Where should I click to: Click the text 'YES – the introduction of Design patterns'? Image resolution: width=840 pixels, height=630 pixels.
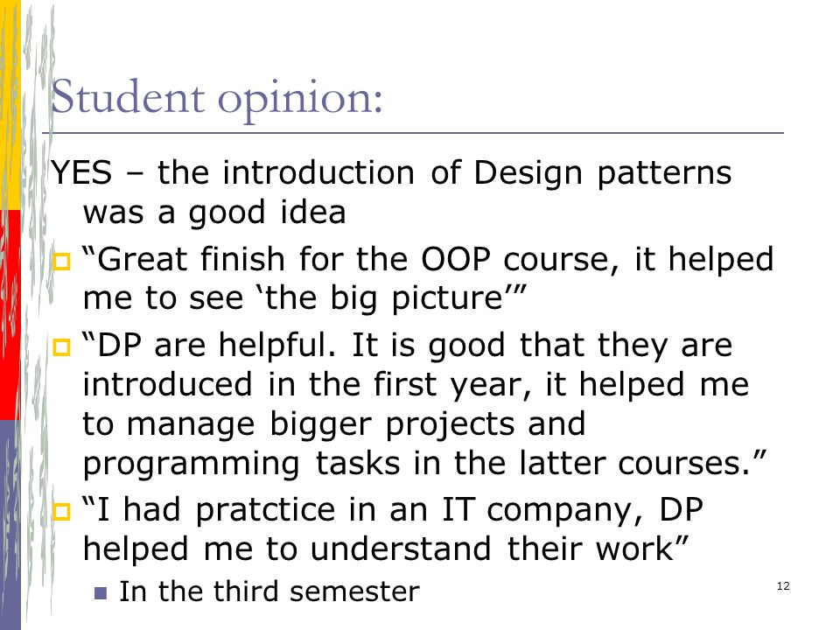[x=391, y=173]
